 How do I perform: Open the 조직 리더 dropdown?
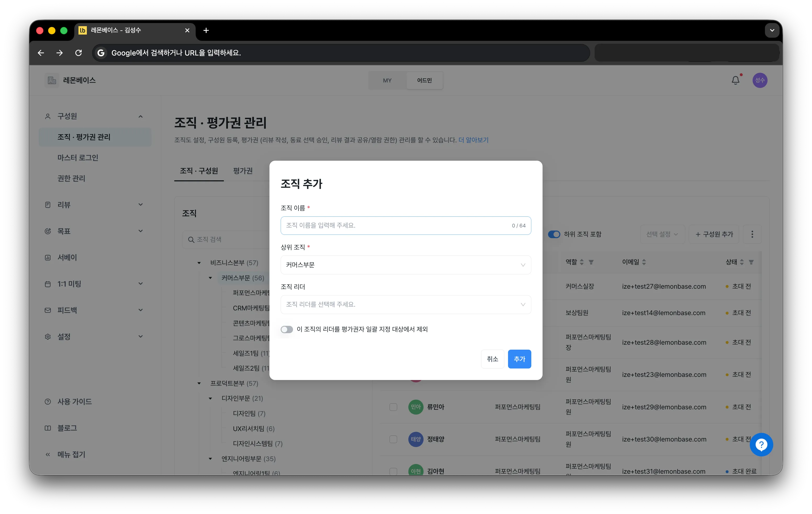(x=406, y=304)
